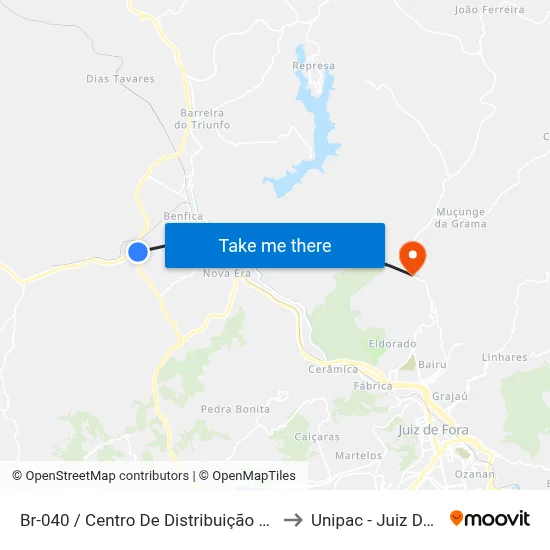Click the Benfica neighborhood label
Screen dimensions: 550x550
(183, 216)
